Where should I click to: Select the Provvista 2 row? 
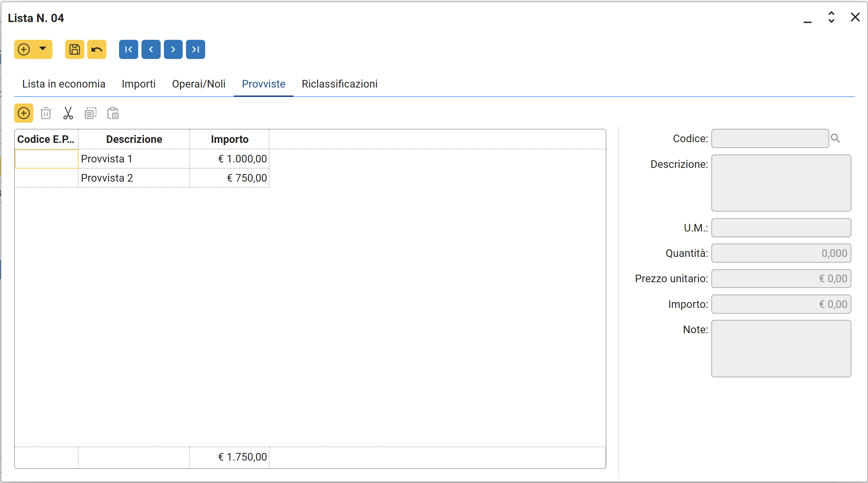pos(107,178)
